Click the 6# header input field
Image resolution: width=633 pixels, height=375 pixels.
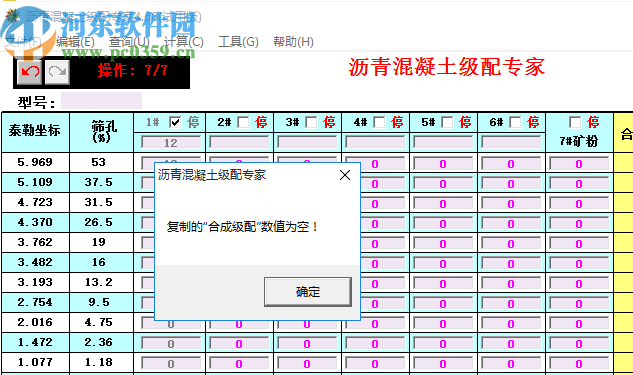click(x=511, y=143)
